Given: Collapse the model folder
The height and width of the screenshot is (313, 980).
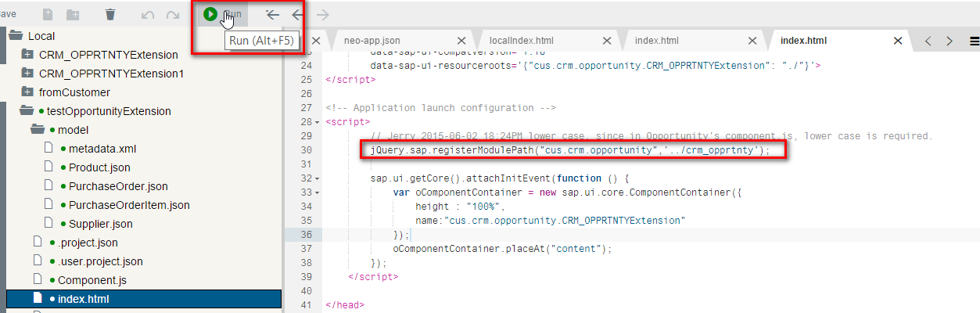Looking at the screenshot, I should (x=38, y=130).
